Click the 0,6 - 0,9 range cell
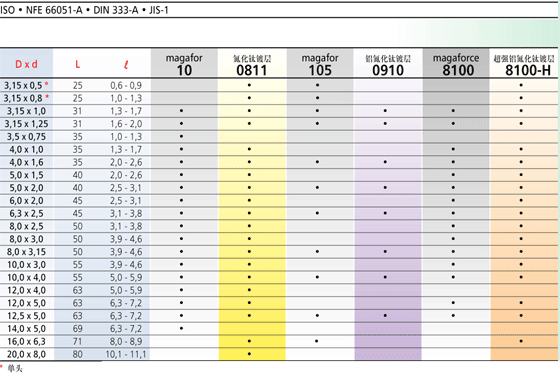 (x=126, y=85)
